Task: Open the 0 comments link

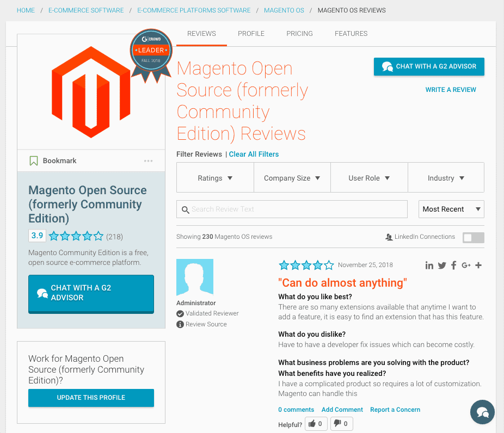Action: [x=296, y=410]
